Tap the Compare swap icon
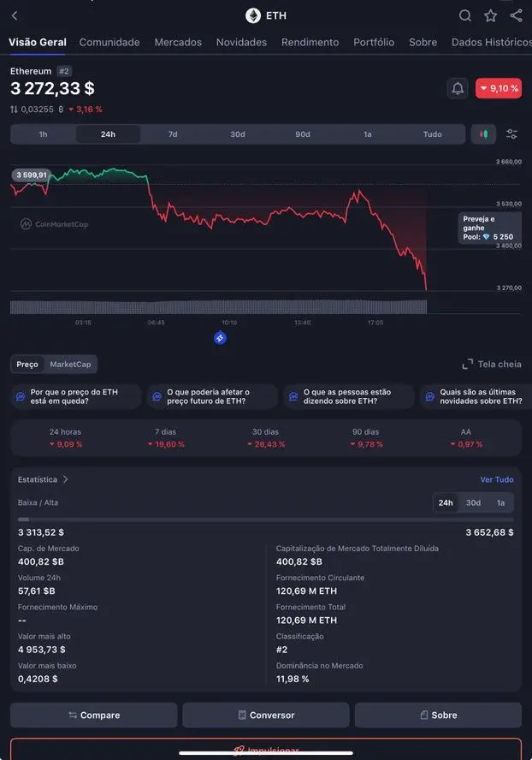The image size is (532, 760). [x=73, y=715]
